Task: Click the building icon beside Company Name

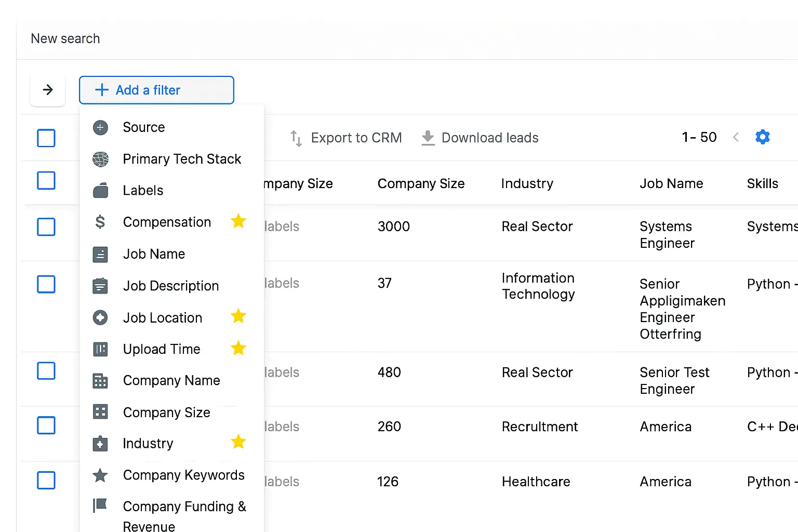Action: [100, 381]
